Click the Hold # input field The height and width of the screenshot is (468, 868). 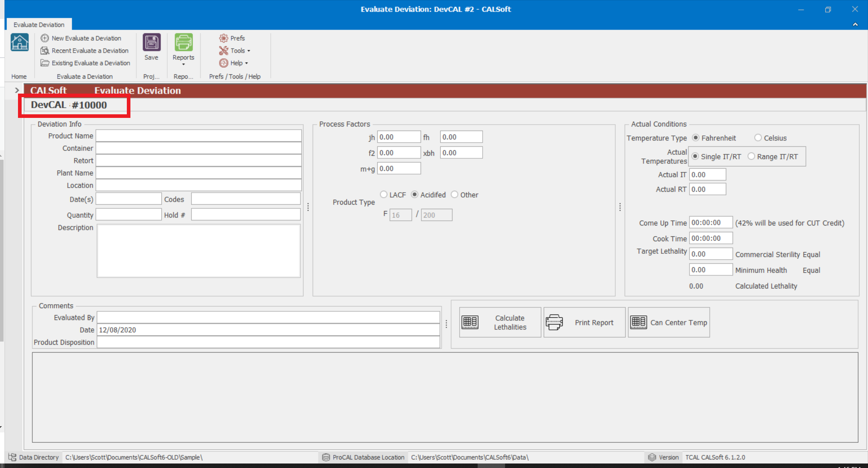[246, 215]
